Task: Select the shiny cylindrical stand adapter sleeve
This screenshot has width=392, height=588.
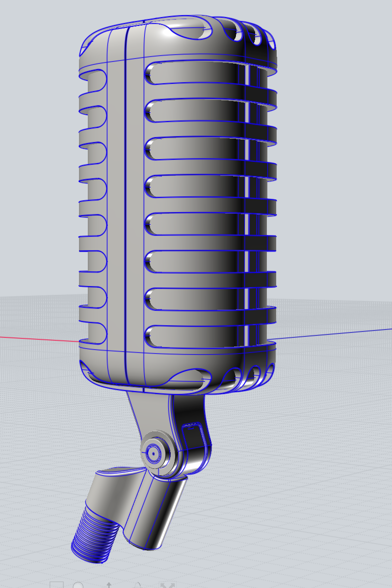Action: [x=155, y=514]
